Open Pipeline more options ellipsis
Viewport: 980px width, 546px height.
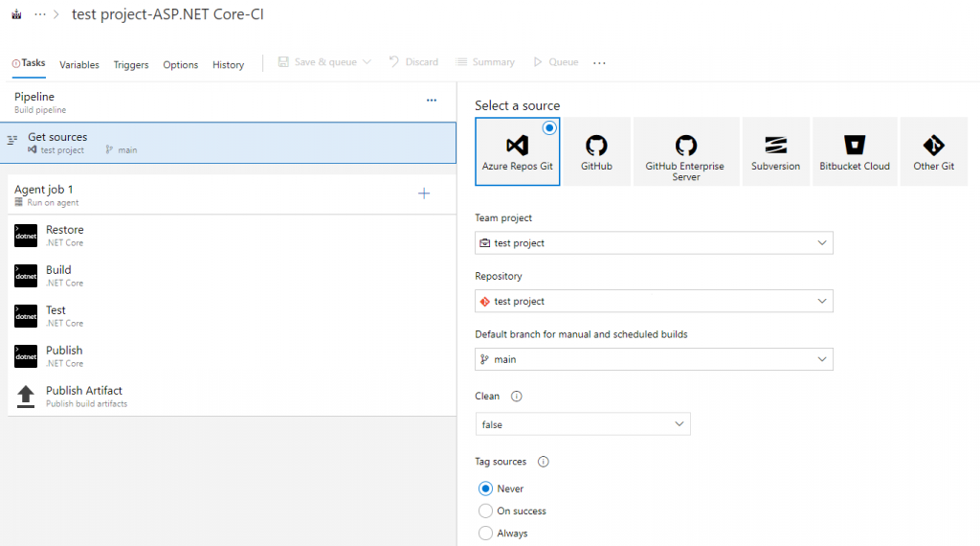432,100
